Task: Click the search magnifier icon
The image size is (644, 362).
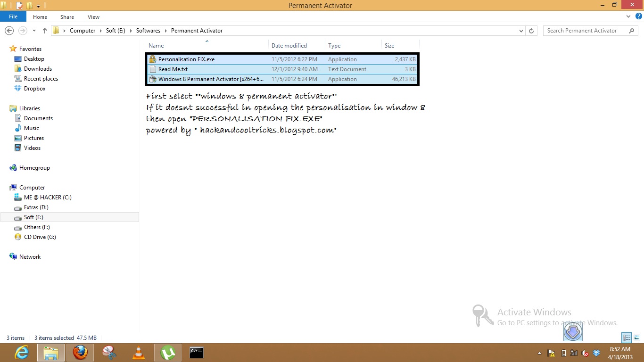Action: (632, 31)
